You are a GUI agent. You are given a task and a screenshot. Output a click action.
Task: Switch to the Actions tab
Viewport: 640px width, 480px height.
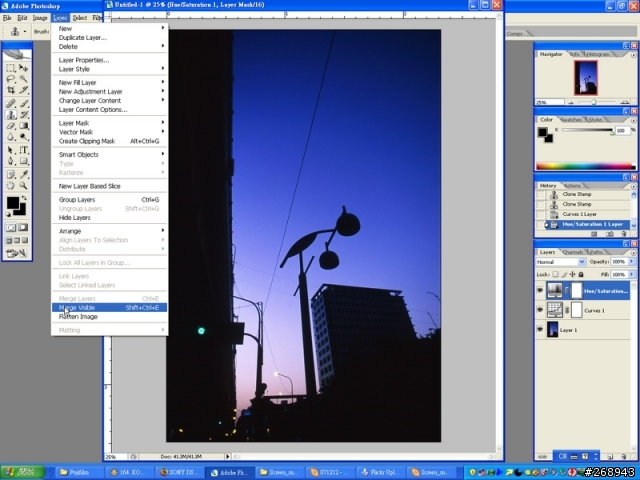[x=572, y=186]
